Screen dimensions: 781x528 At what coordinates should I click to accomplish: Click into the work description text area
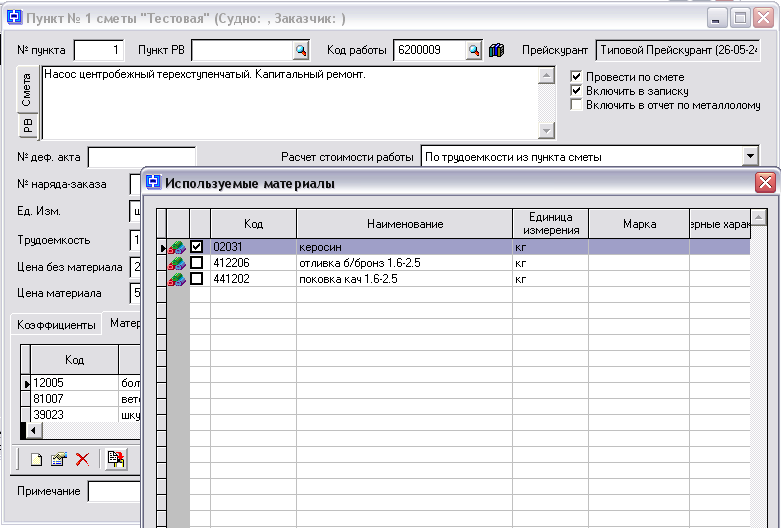point(290,103)
